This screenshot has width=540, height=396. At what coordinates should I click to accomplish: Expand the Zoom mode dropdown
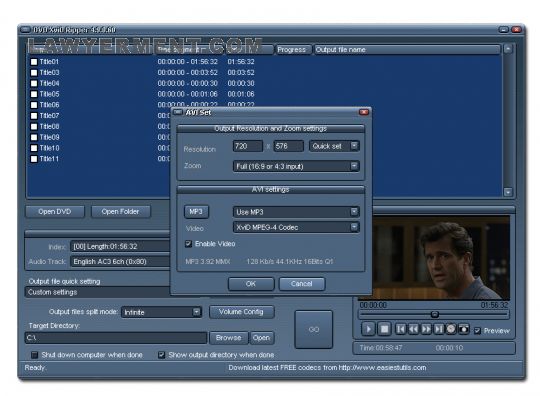click(354, 166)
